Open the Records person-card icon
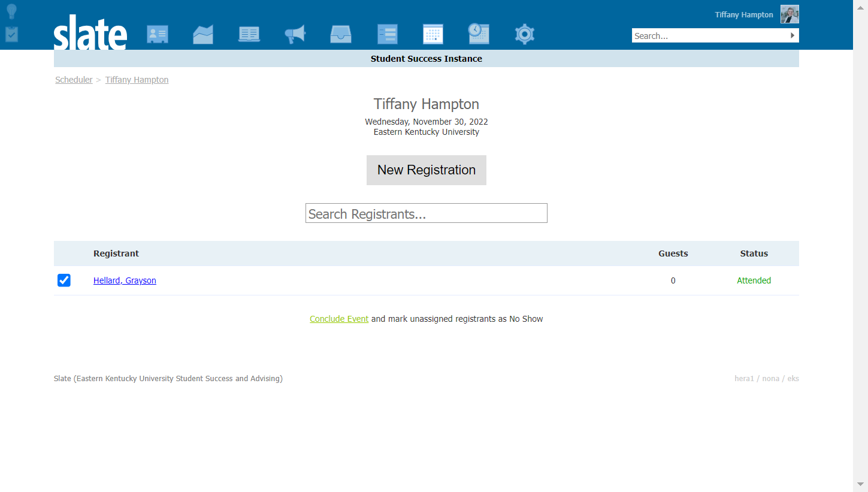Image resolution: width=868 pixels, height=492 pixels. pos(158,34)
